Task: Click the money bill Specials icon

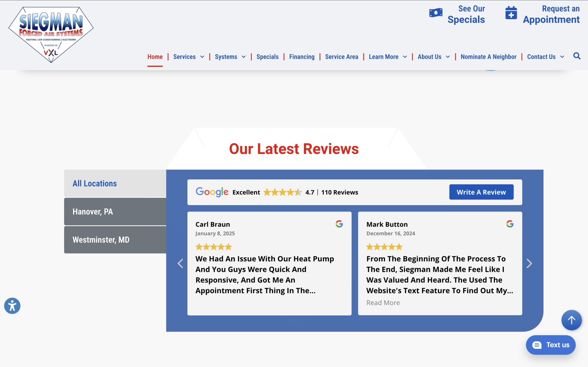Action: 436,13
